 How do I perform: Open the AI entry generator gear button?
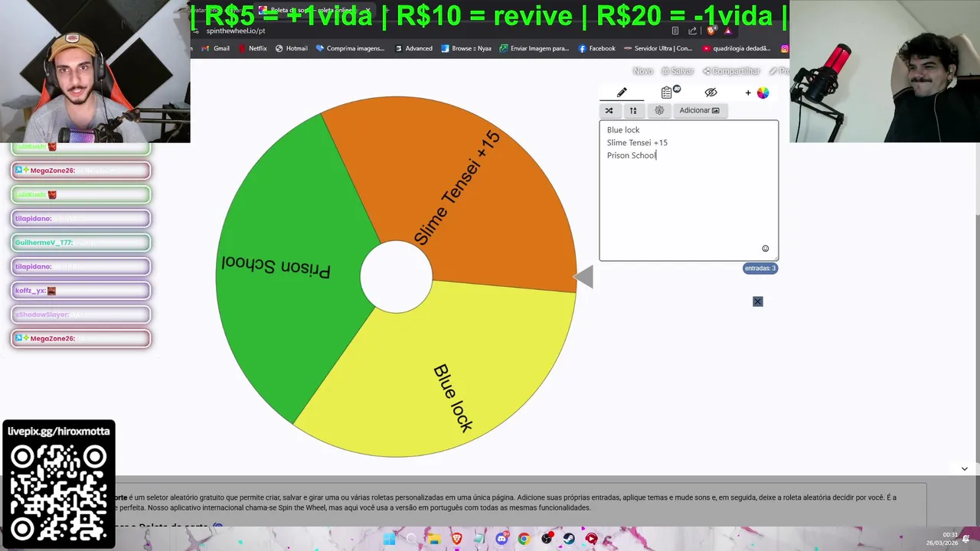point(659,110)
